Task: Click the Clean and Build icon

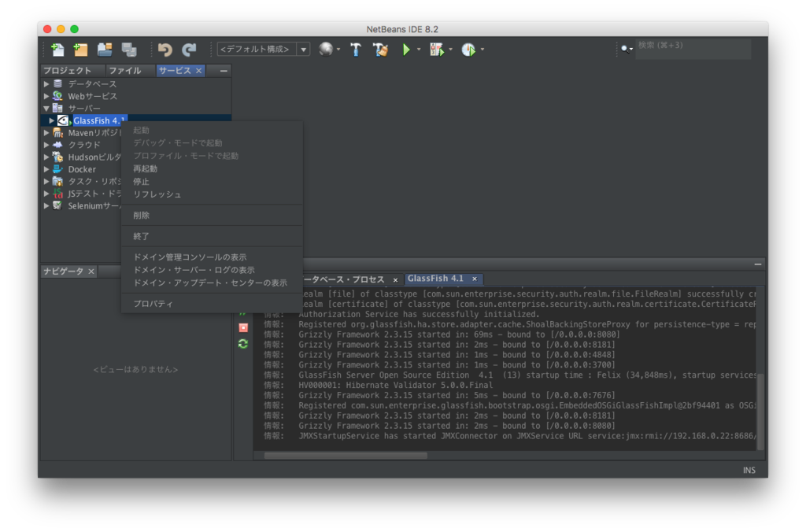Action: tap(381, 50)
